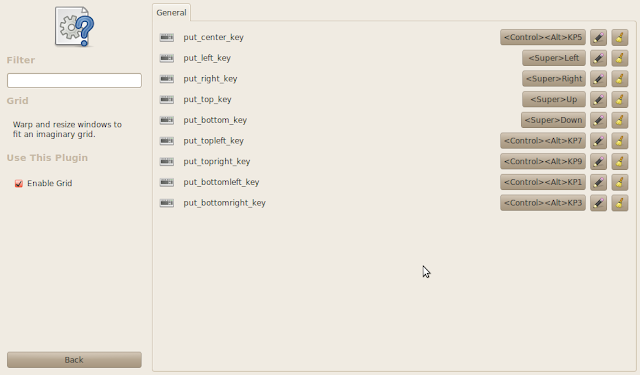Change the <Super>Up key binding
The image size is (640, 375).
click(x=554, y=99)
